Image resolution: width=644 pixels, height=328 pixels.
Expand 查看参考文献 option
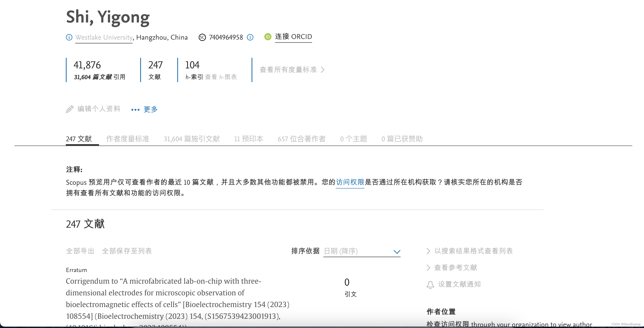click(455, 268)
